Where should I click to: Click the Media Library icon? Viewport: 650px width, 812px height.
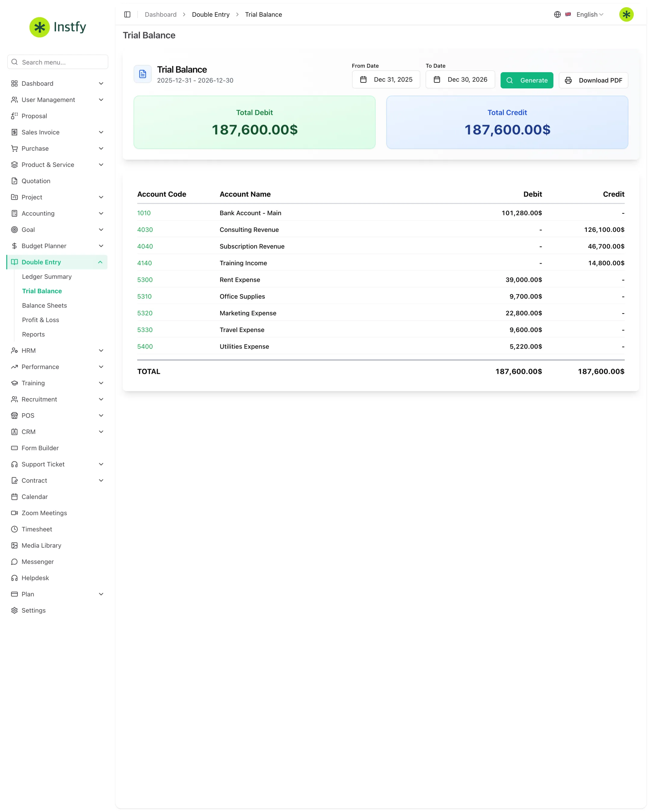tap(14, 545)
